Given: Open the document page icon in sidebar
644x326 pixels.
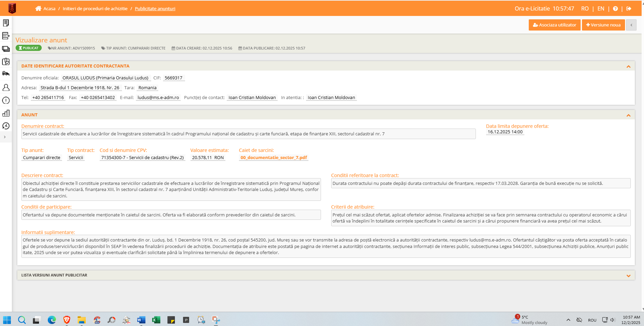Looking at the screenshot, I should pyautogui.click(x=6, y=23).
